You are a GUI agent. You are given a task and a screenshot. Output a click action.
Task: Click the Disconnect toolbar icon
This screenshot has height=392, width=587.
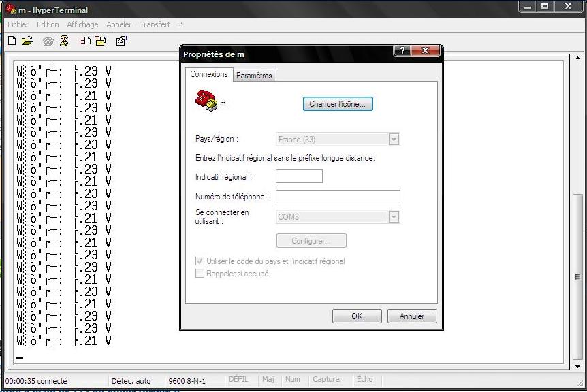[x=64, y=41]
